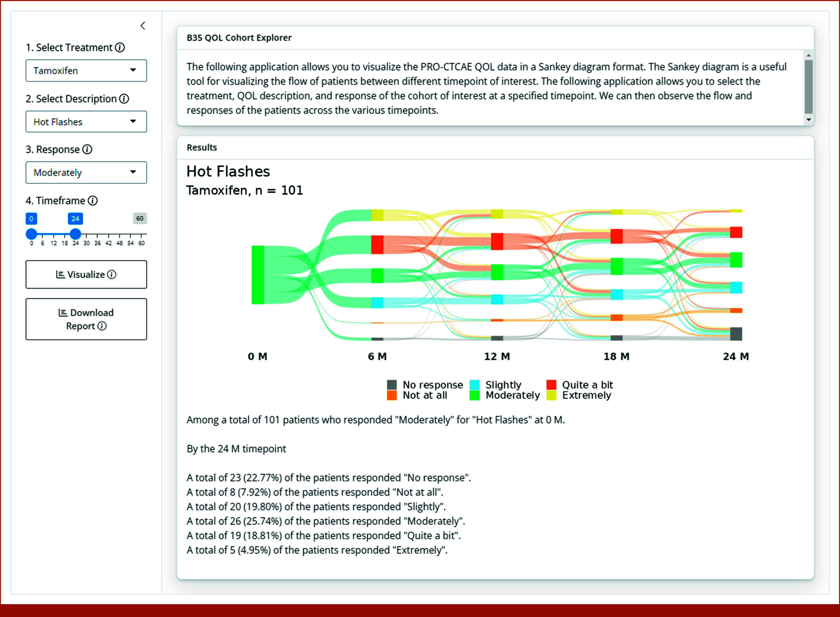The width and height of the screenshot is (840, 617).
Task: Open the Moderately response dropdown
Action: pyautogui.click(x=86, y=173)
